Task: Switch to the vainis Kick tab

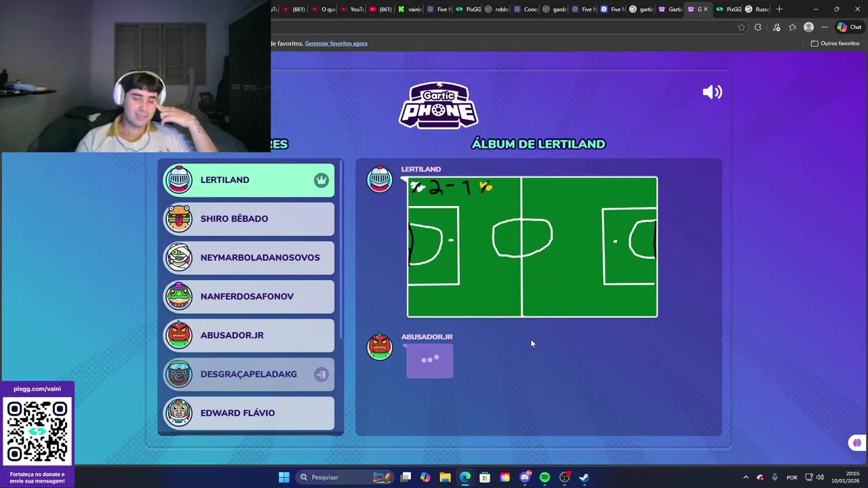Action: (410, 9)
